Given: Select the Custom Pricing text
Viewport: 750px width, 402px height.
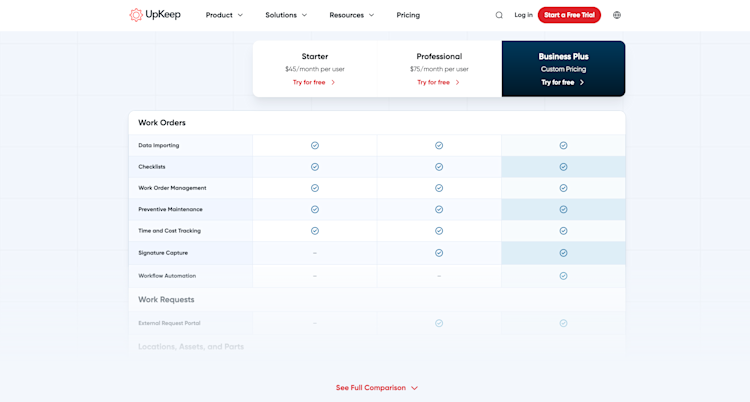Looking at the screenshot, I should coord(563,69).
